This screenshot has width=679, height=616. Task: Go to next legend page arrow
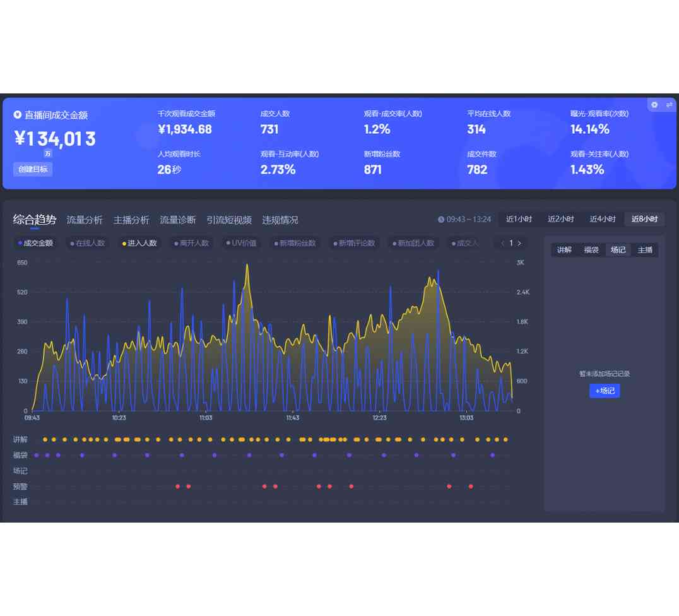point(519,243)
